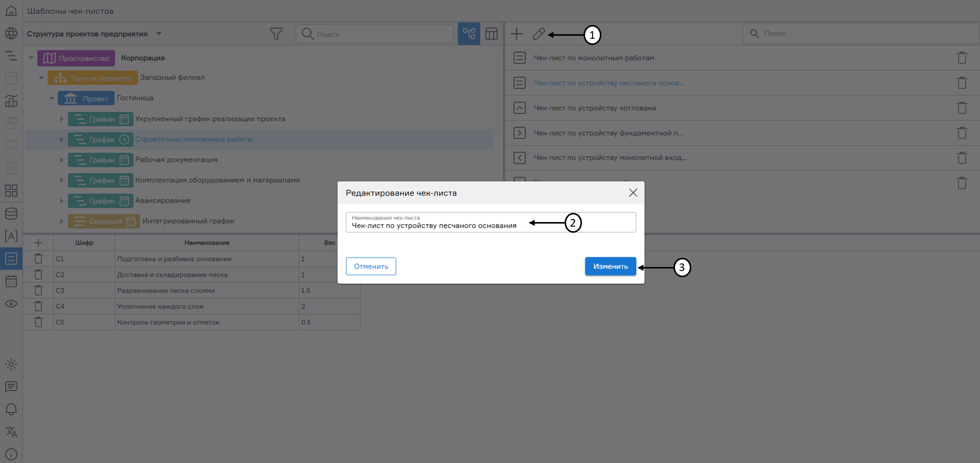The width and height of the screenshot is (980, 463).
Task: Switch to table view icon
Action: [492, 34]
